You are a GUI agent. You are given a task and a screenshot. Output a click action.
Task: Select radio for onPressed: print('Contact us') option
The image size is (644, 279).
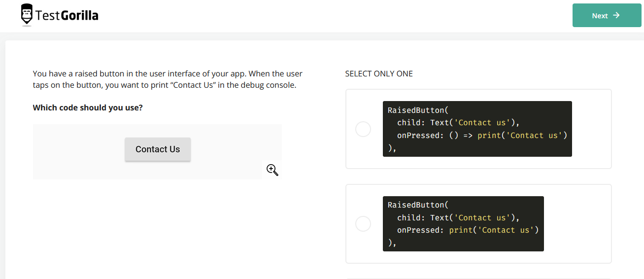pos(363,224)
